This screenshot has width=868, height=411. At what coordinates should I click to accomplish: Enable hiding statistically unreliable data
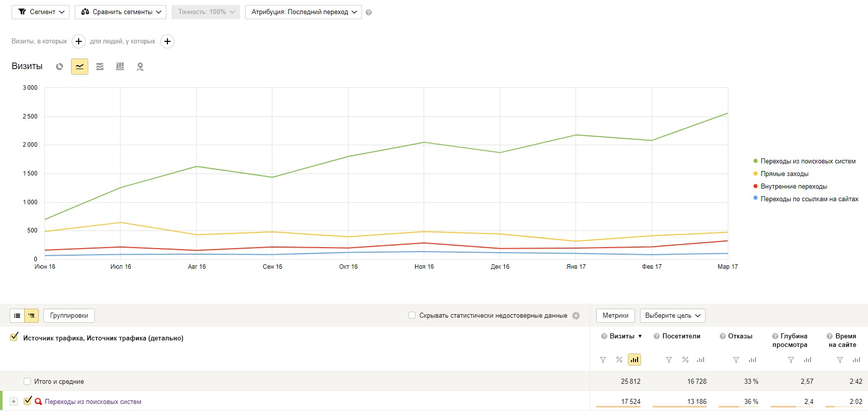point(412,315)
